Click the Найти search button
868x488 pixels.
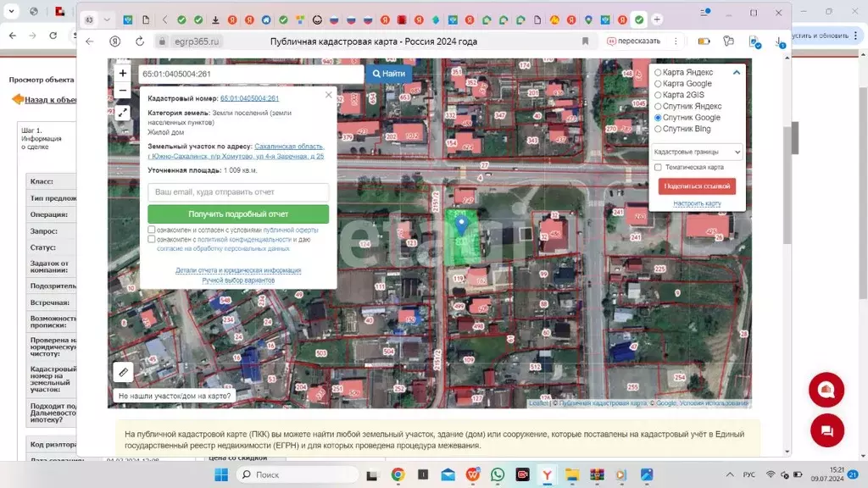pos(388,74)
